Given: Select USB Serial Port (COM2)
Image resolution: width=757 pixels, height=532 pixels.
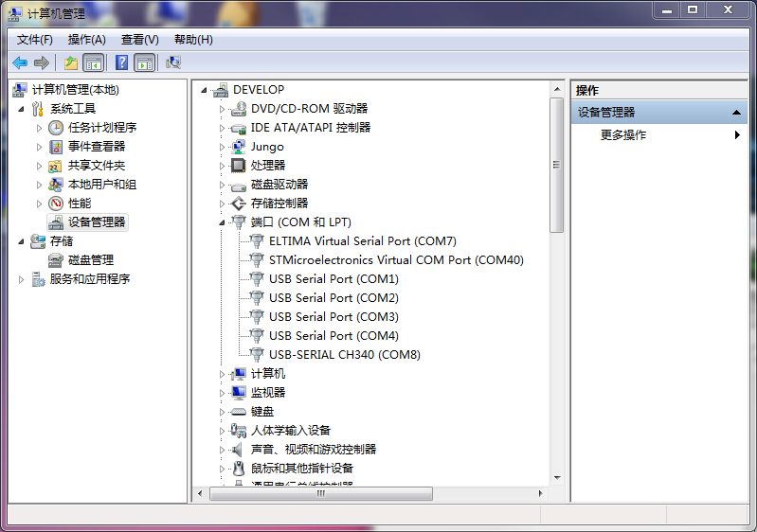Looking at the screenshot, I should pos(333,298).
